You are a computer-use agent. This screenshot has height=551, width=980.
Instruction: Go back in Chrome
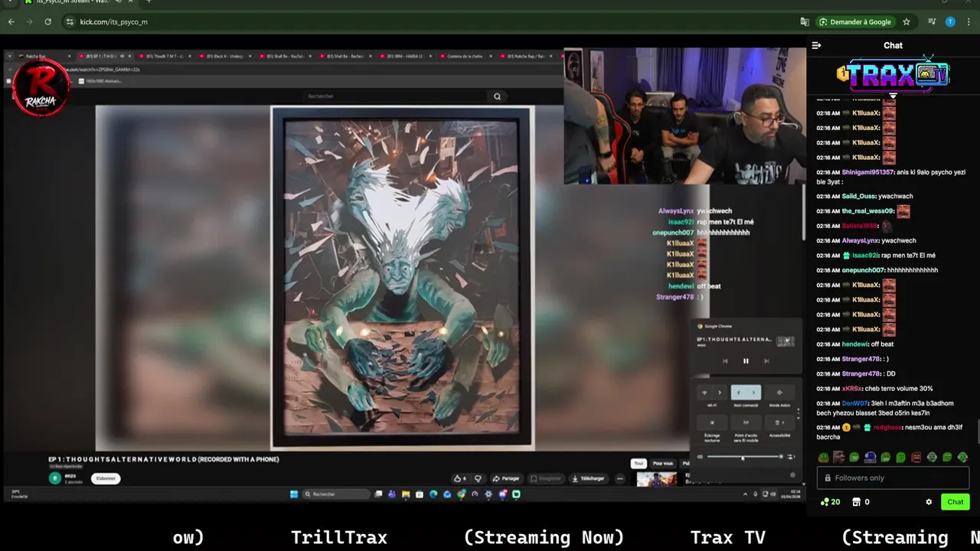coord(11,21)
